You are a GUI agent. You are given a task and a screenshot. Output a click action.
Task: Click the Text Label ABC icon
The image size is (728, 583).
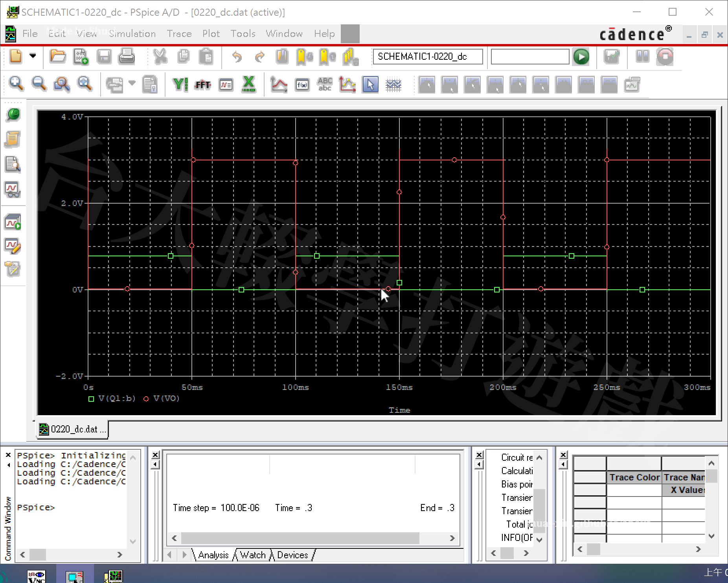(325, 84)
